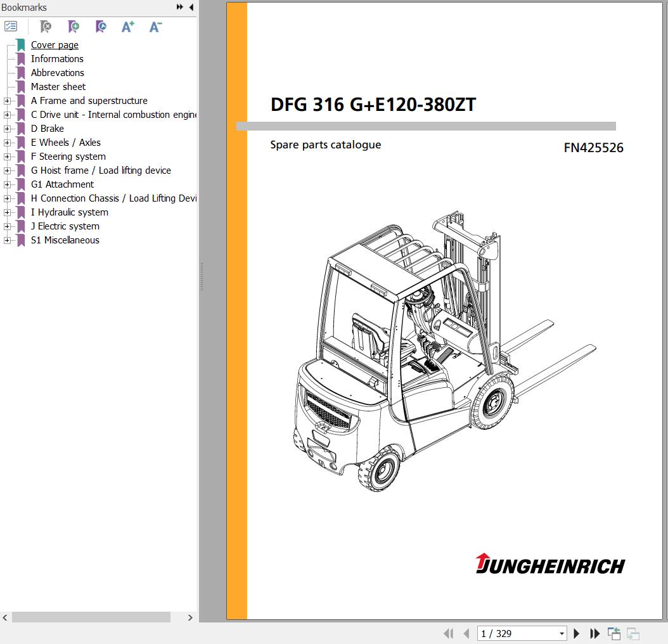Expand H Connection Chassis node

(x=7, y=198)
